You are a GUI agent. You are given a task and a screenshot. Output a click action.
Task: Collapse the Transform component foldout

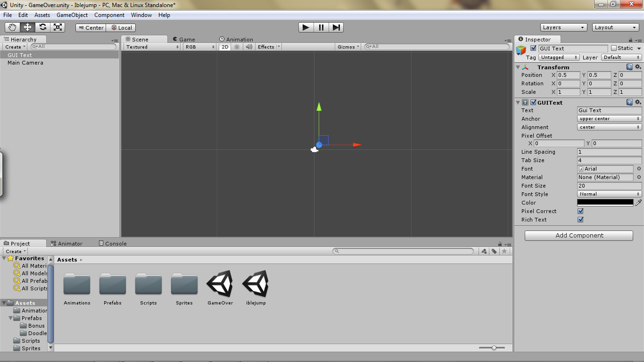click(518, 67)
